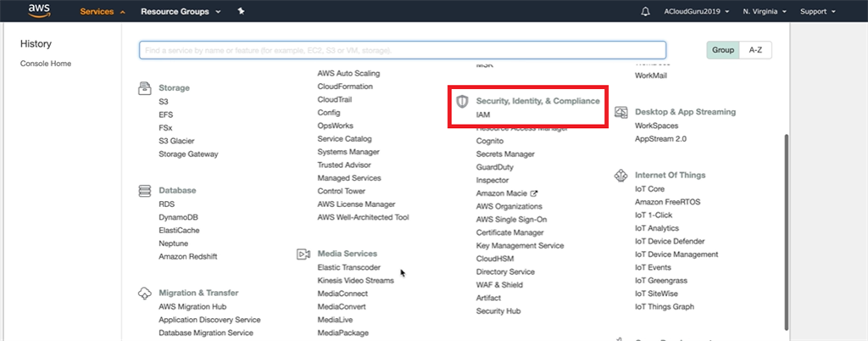Screen dimensions: 868x341
Task: Click the Security shield category icon
Action: coord(462,101)
